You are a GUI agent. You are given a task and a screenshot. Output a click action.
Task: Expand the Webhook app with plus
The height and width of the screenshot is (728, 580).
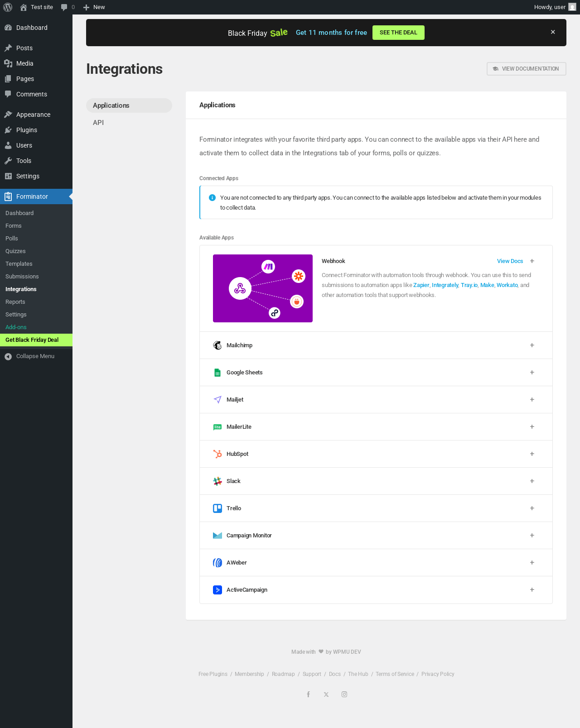[532, 261]
